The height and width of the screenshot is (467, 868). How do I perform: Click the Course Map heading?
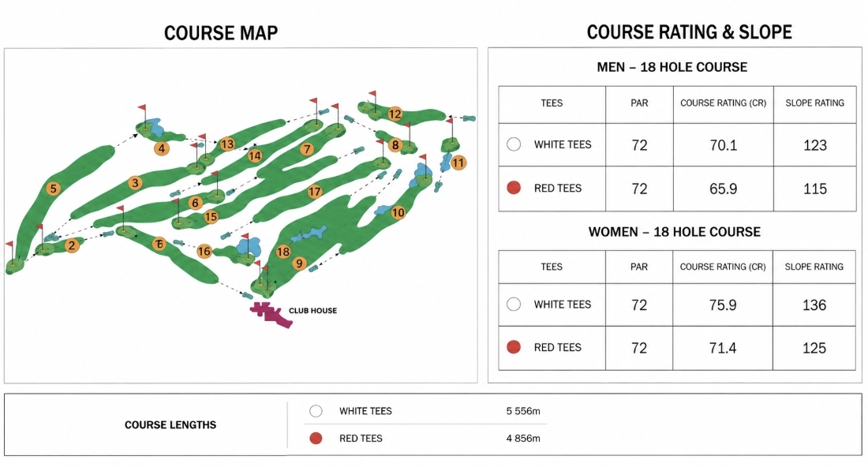click(221, 33)
